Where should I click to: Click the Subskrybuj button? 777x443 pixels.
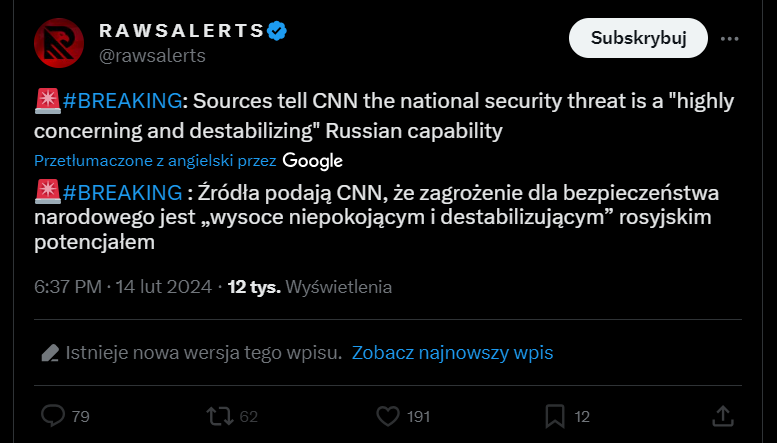coord(638,38)
